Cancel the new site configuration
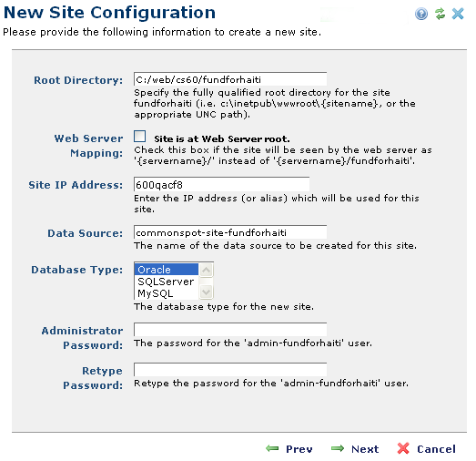The width and height of the screenshot is (476, 461). click(436, 449)
